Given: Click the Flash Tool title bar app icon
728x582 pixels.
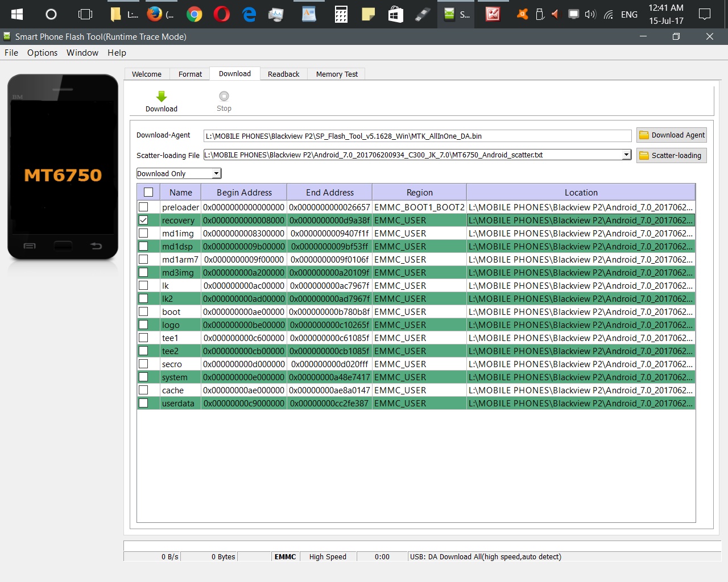Looking at the screenshot, I should coord(7,36).
